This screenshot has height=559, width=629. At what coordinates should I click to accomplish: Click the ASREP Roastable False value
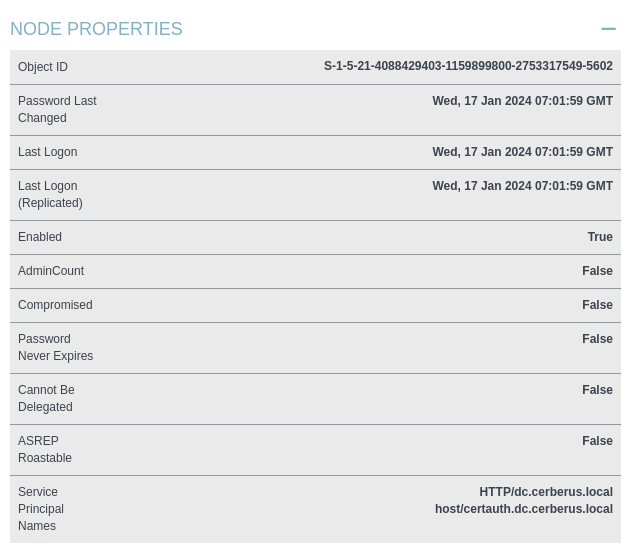click(x=597, y=441)
